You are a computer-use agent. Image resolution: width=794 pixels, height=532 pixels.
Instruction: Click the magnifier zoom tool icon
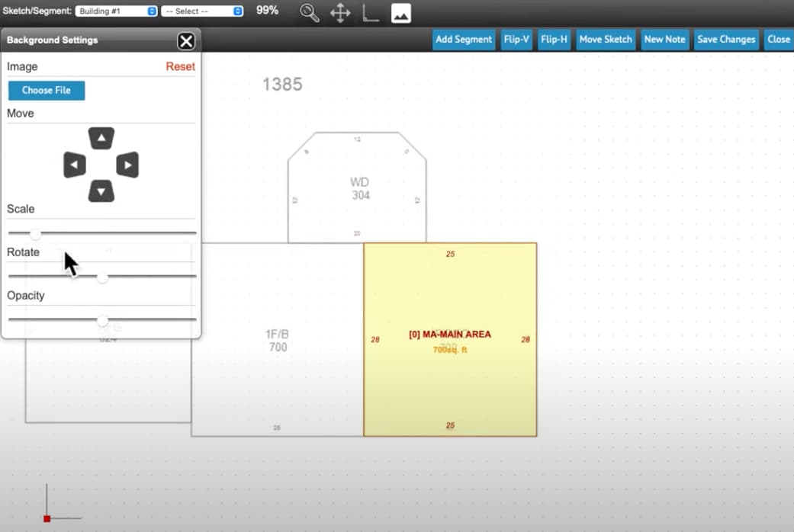coord(309,13)
